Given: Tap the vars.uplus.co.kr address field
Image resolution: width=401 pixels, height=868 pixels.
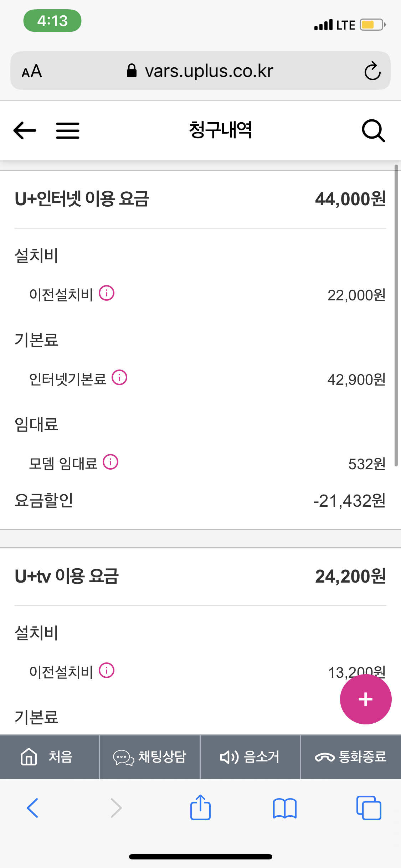Looking at the screenshot, I should (x=200, y=71).
